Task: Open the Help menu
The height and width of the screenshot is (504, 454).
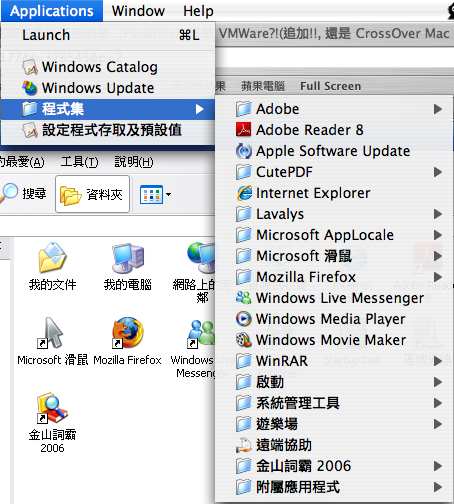Action: (198, 11)
